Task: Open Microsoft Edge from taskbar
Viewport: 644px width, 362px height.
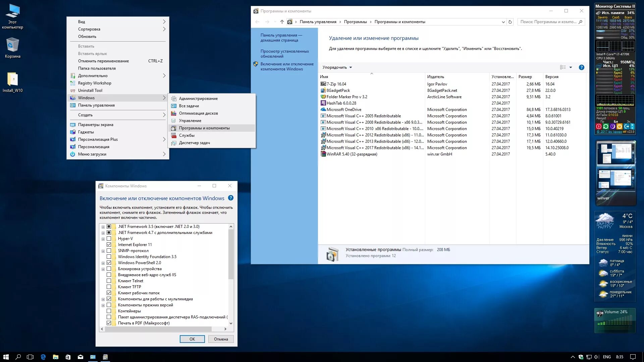Action: click(x=43, y=357)
